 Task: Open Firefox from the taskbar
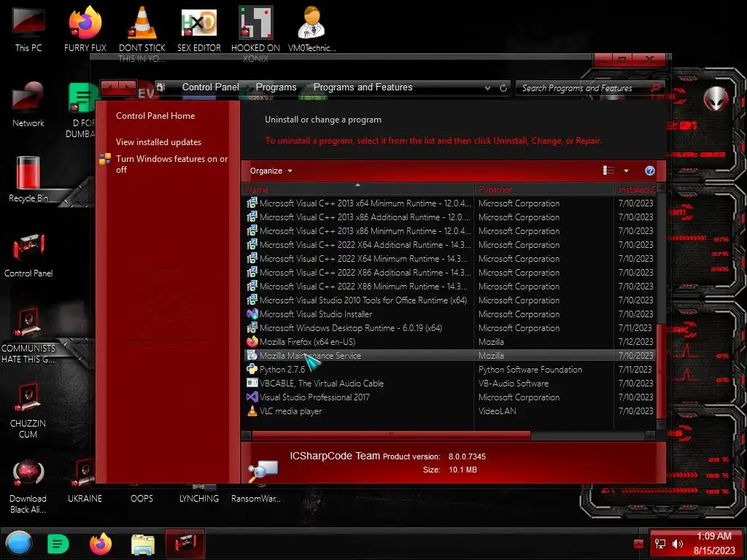click(x=100, y=544)
